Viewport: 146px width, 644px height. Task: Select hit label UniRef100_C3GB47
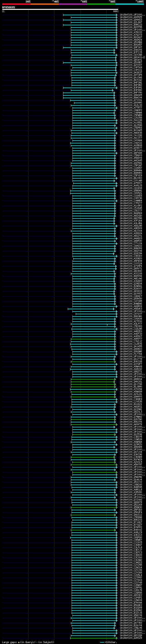[x=131, y=545]
